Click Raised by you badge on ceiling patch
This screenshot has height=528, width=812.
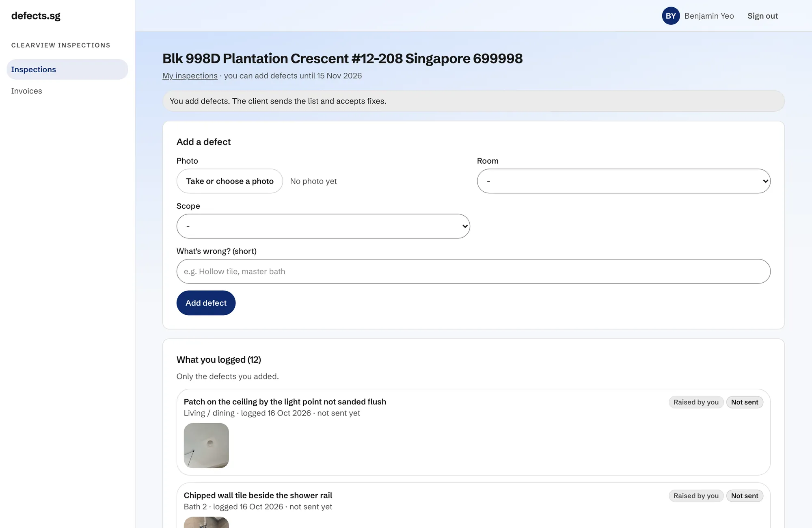pyautogui.click(x=696, y=402)
